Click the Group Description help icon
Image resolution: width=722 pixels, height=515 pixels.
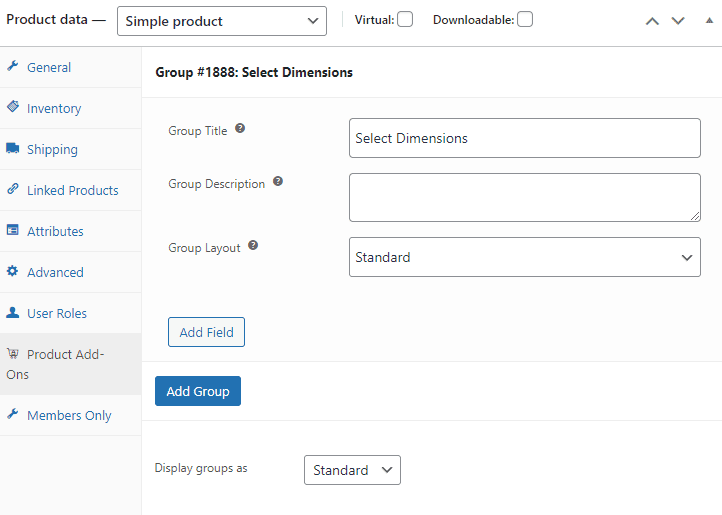(278, 181)
